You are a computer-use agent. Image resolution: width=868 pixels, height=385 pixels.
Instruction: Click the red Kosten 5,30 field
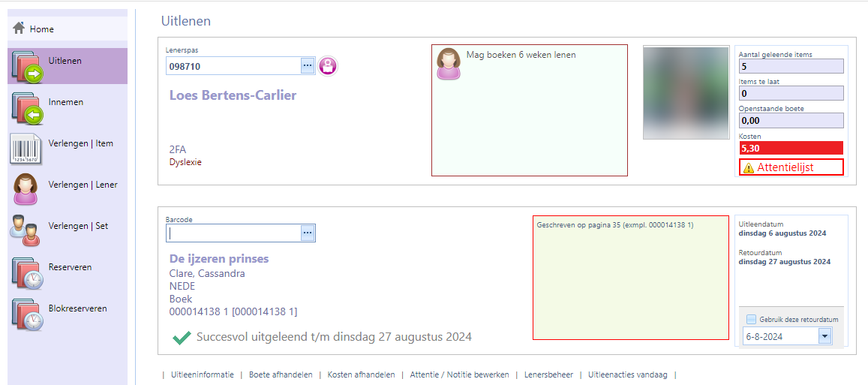point(791,148)
